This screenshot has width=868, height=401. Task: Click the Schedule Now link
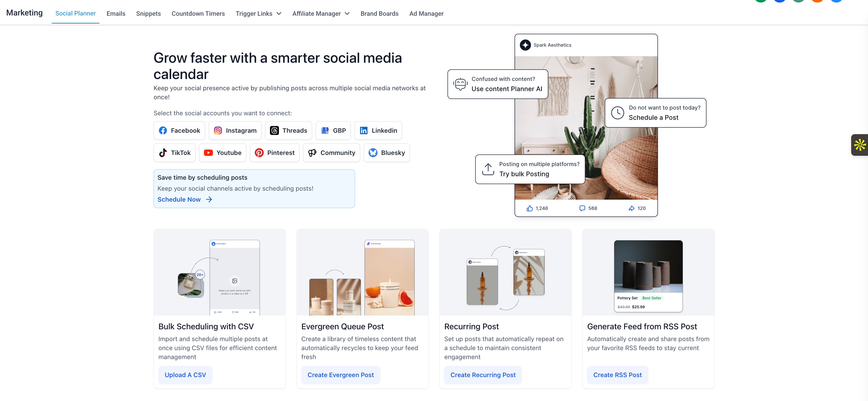(179, 199)
